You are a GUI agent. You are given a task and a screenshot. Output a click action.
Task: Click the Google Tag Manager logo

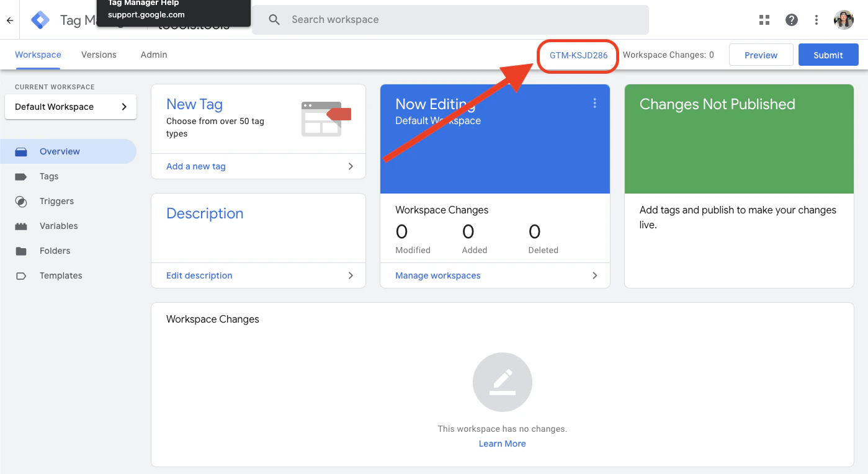(40, 20)
